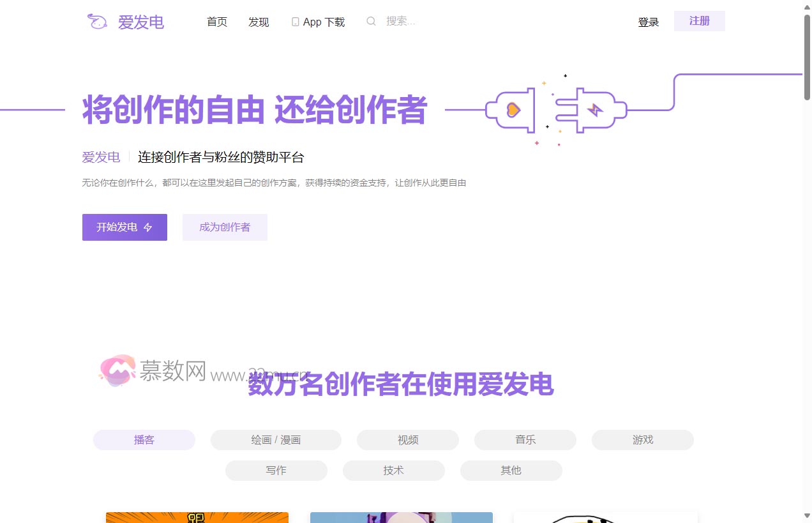
Task: Click the orange comic creator thumbnail
Action: [x=197, y=517]
